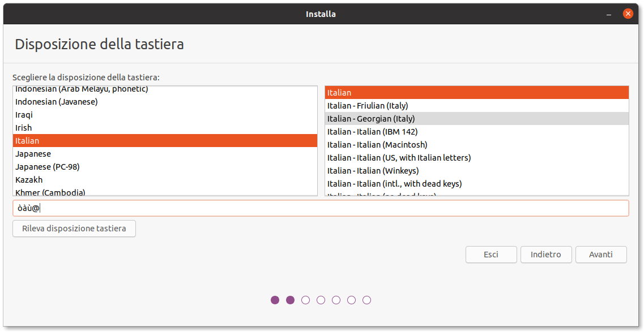This screenshot has width=644, height=332.
Task: Close the Installa window
Action: [628, 14]
